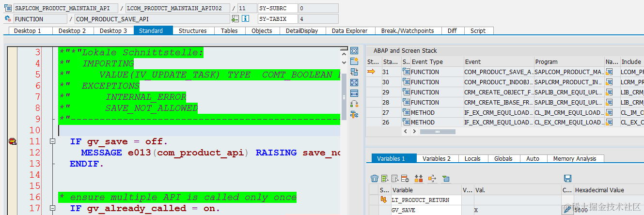Click the maximize tool fullscreen icon

(x=354, y=83)
